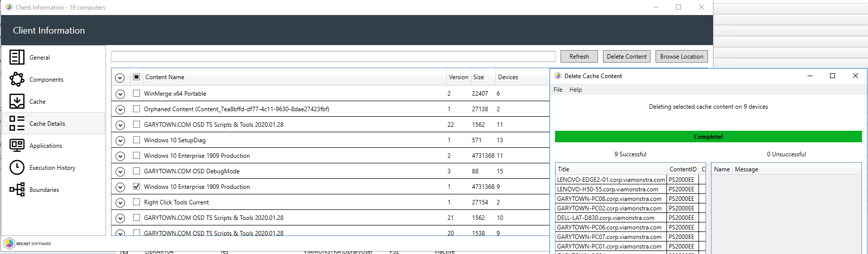Check the Right Click Tools Current checkbox
Viewport: 868px width, 254px height.
[136, 202]
